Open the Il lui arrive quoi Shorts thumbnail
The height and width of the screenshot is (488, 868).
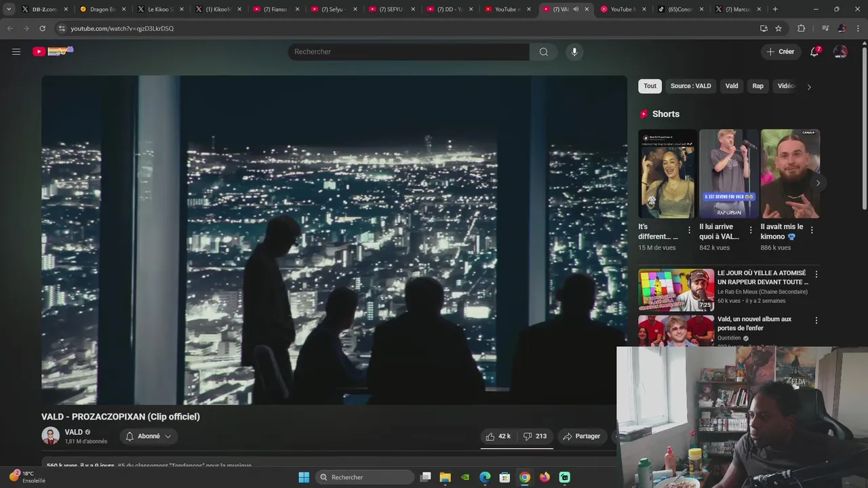coord(728,174)
